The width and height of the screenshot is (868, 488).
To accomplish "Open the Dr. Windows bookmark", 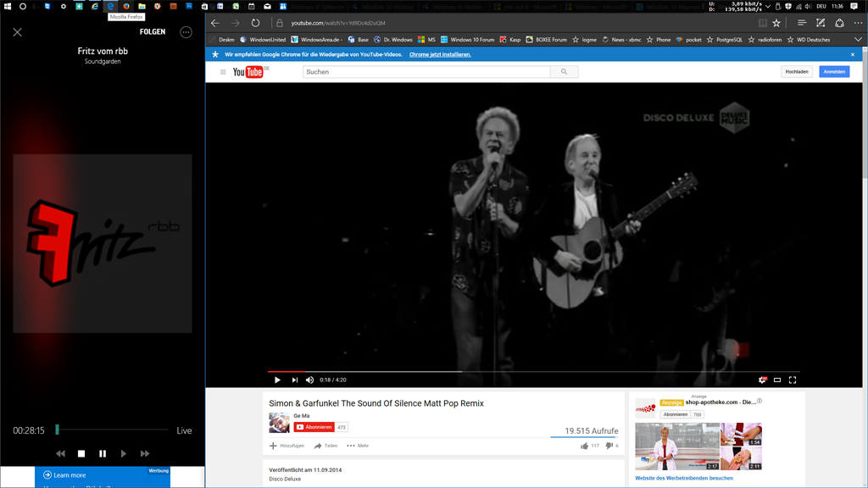I will (x=393, y=40).
